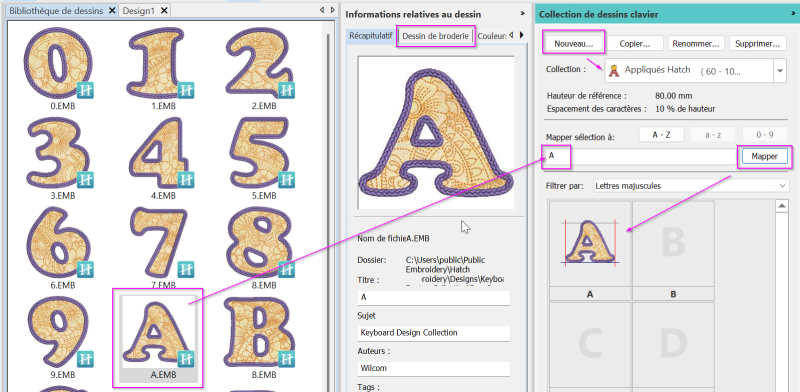Screen dimensions: 800x392
Task: Map selection to A - Z
Action: (661, 135)
